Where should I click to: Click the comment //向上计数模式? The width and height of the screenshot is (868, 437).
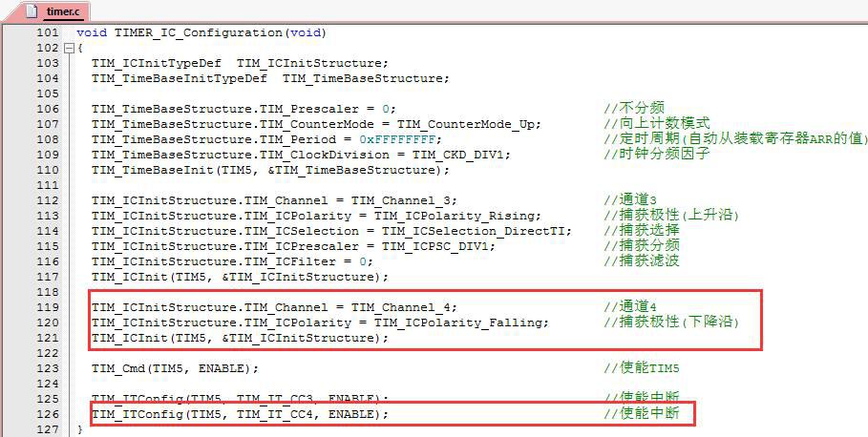click(657, 124)
